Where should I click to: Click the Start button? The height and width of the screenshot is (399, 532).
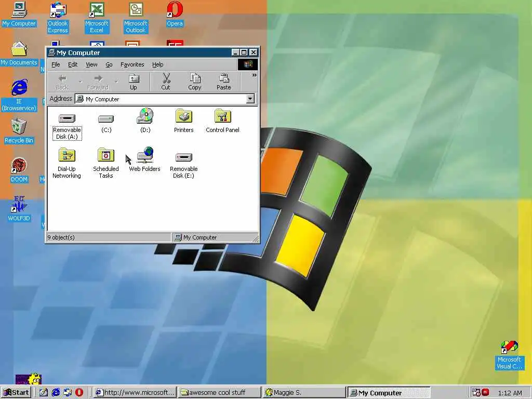(x=16, y=393)
